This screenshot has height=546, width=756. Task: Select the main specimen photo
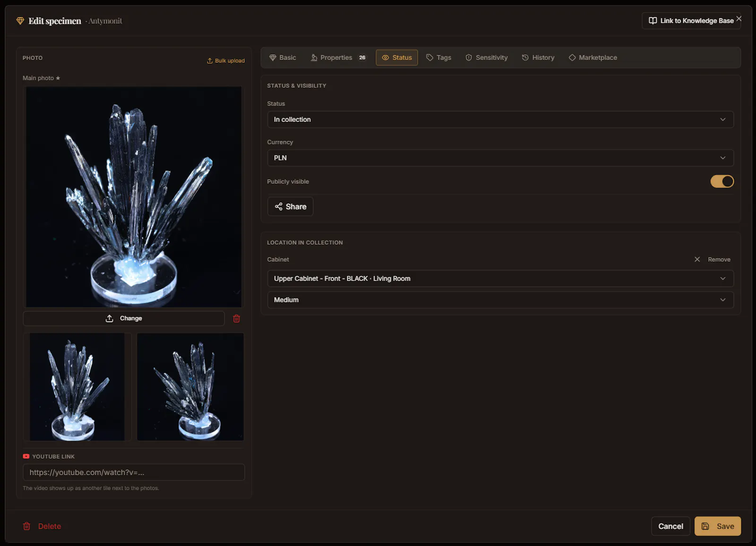[134, 197]
